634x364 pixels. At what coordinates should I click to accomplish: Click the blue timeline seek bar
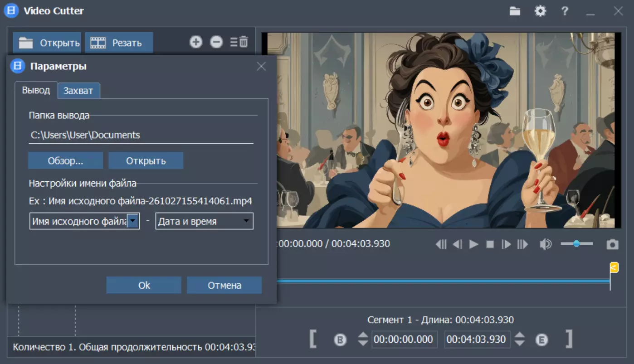pos(443,281)
